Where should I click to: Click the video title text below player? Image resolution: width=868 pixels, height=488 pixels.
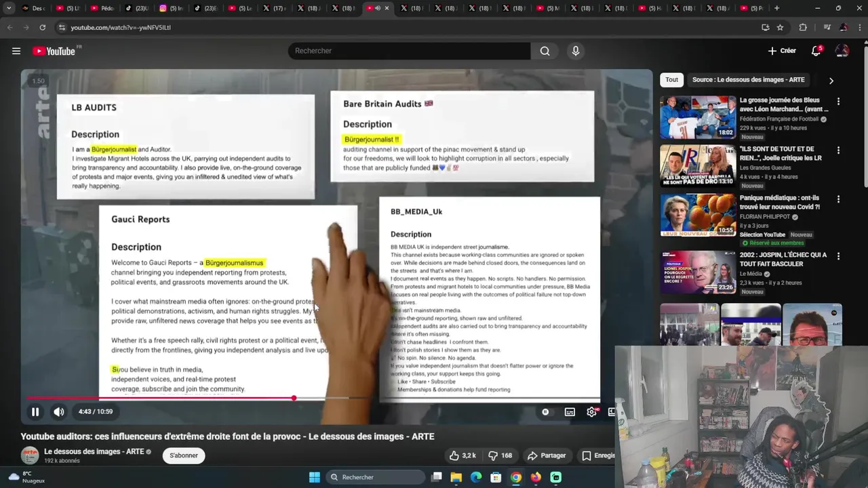pos(227,436)
